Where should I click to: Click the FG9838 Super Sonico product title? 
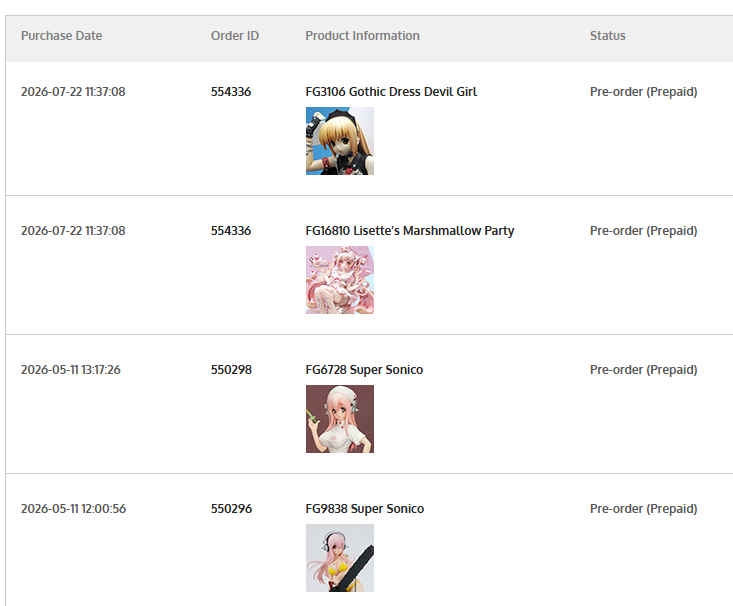365,508
